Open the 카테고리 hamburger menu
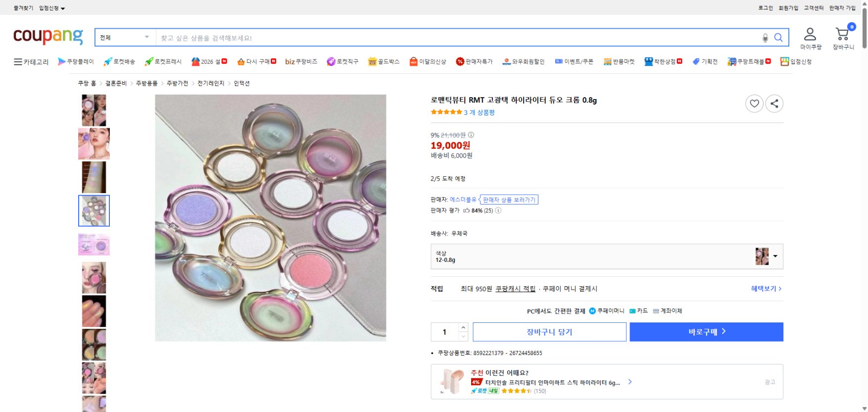 tap(31, 61)
